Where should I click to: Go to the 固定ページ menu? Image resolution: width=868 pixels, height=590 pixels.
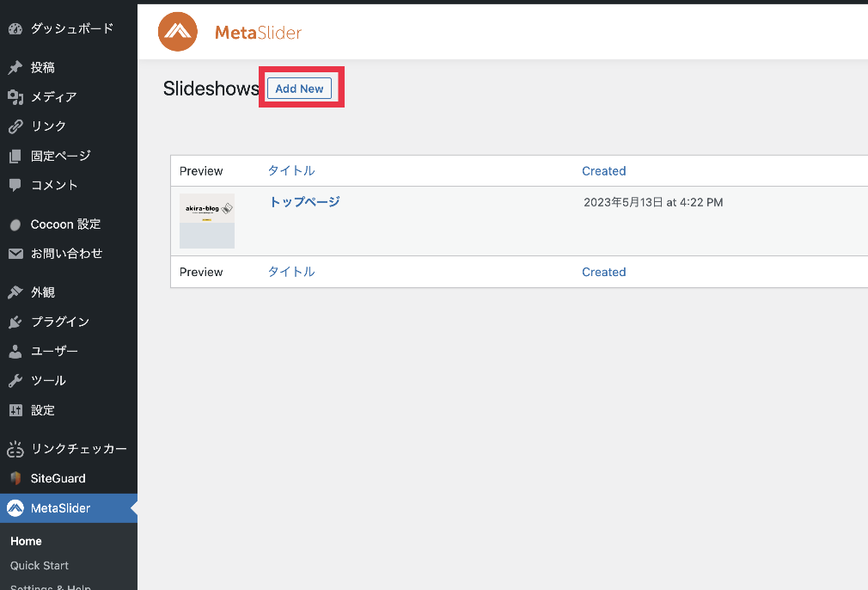(61, 156)
